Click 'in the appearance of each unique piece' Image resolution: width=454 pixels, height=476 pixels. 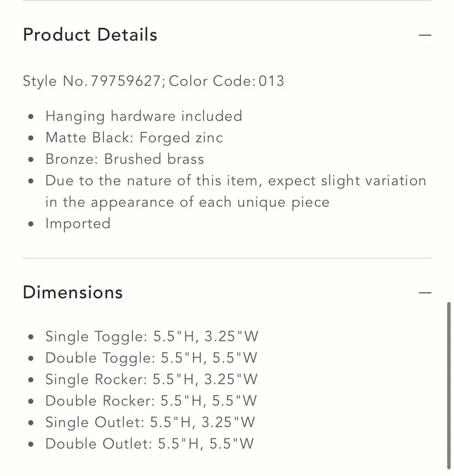click(x=188, y=202)
